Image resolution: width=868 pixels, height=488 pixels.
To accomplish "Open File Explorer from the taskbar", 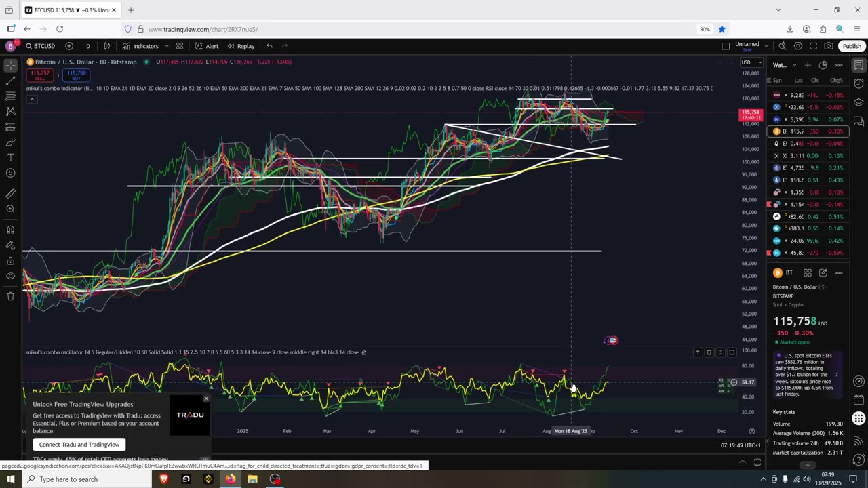I will pyautogui.click(x=252, y=479).
